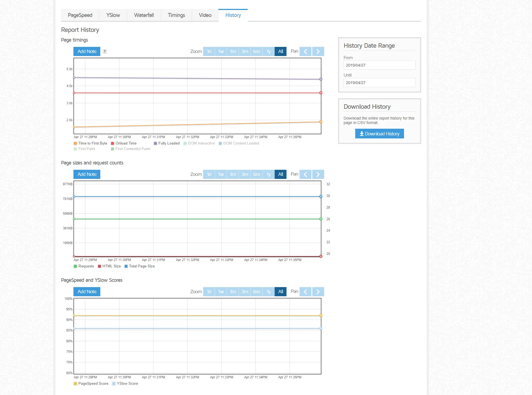Set page sizes chart zoom to 3m
This screenshot has width=532, height=395.
[x=245, y=174]
